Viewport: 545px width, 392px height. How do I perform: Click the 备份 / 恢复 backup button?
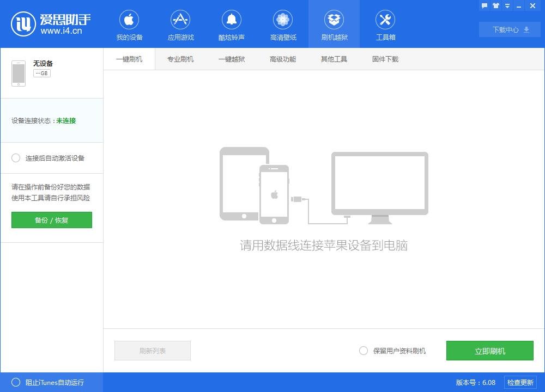[51, 220]
